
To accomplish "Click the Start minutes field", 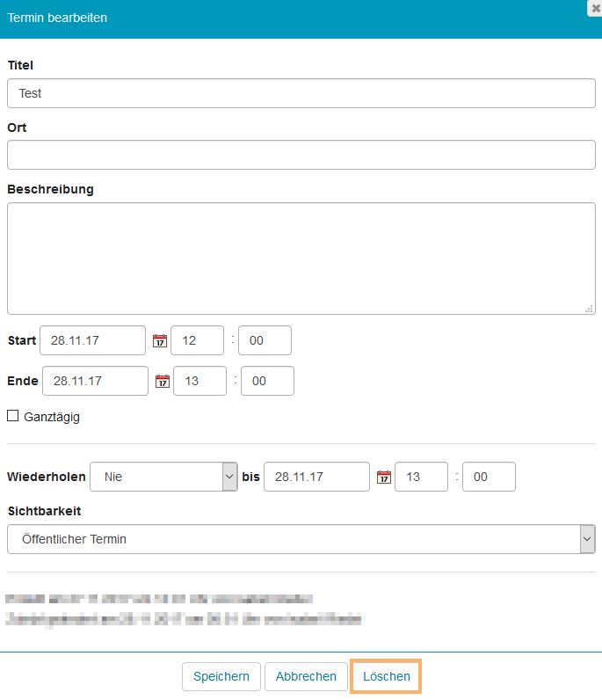I will point(265,340).
